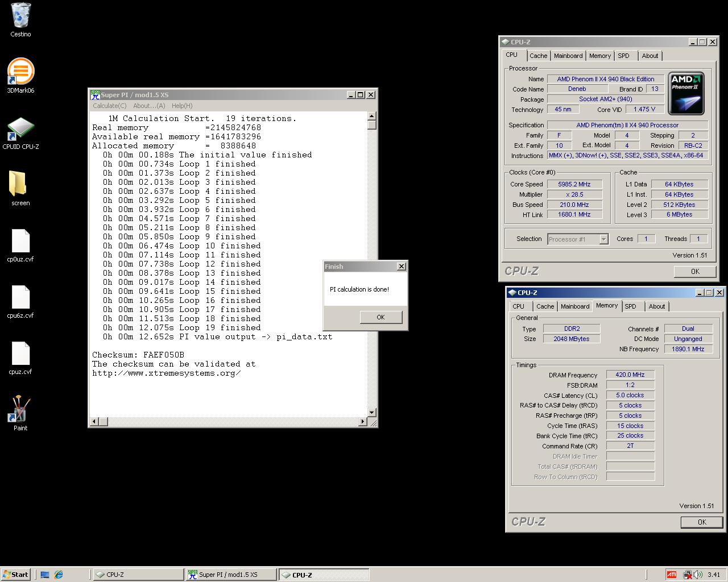Click the Core VID 1.475 V value
Viewport: 728px width, 582px height.
tap(644, 109)
